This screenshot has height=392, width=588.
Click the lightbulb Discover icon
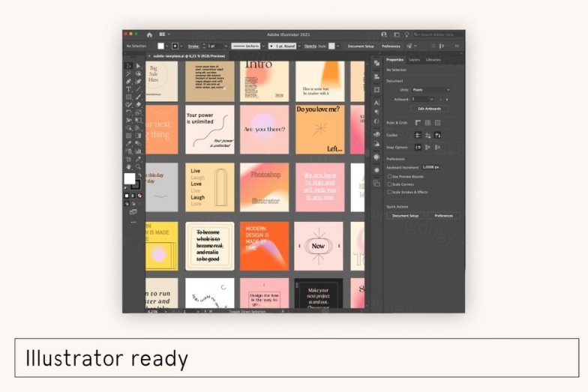point(406,34)
